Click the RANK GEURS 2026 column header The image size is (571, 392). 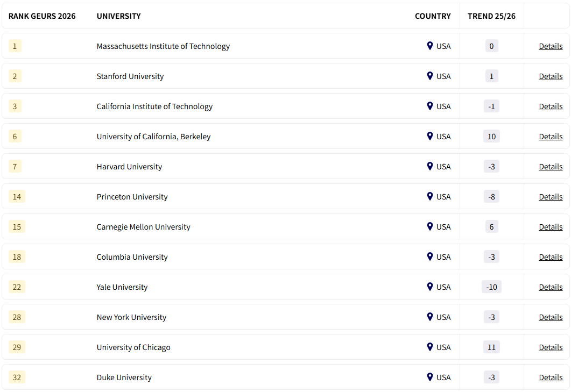coord(42,16)
